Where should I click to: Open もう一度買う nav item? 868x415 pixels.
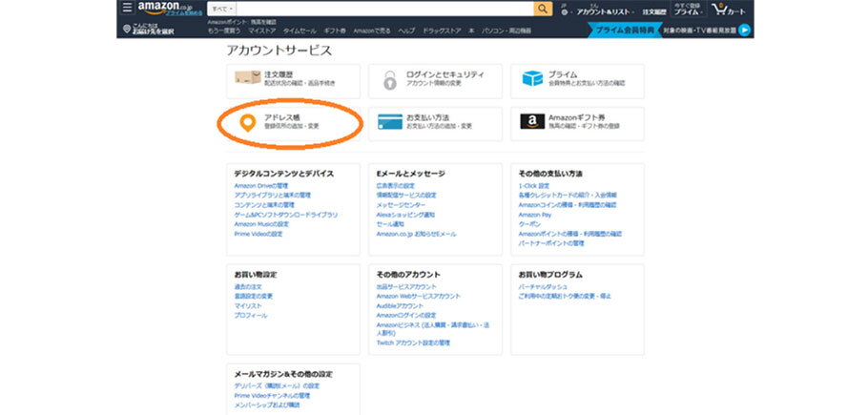pyautogui.click(x=224, y=31)
